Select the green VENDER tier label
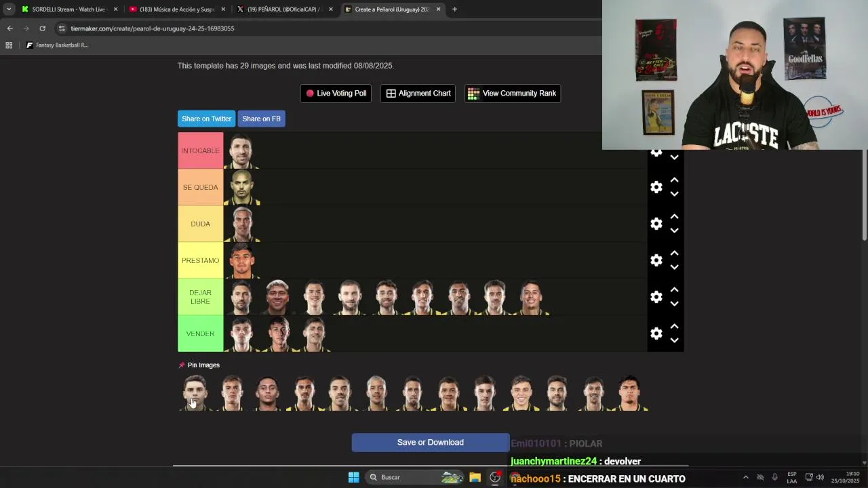Screen dimensions: 868x488 pos(201,333)
